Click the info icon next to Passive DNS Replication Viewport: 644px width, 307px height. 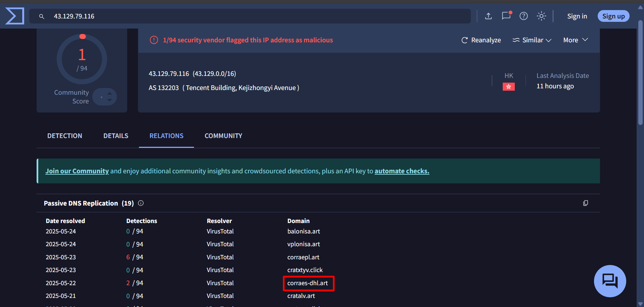pos(141,203)
